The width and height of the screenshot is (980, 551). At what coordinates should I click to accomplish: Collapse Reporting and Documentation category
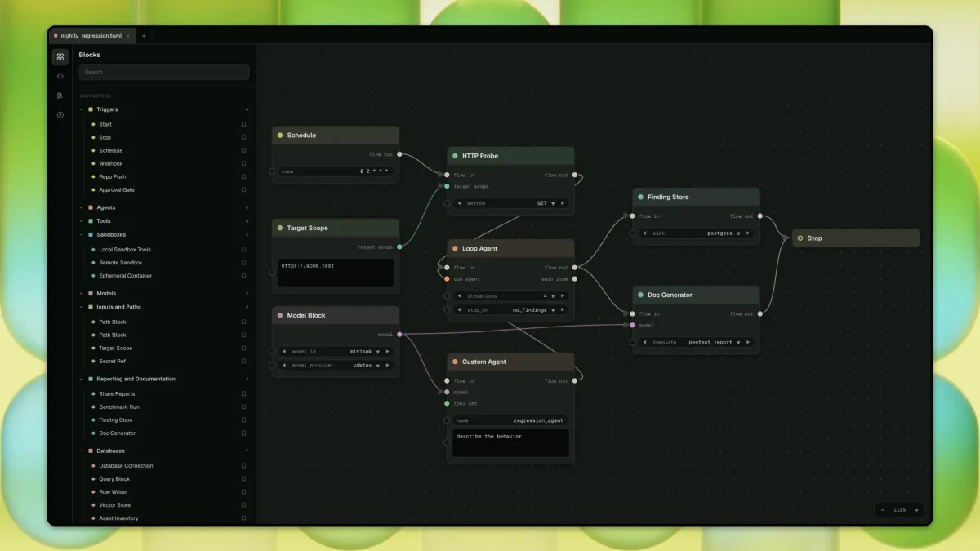[x=81, y=379]
